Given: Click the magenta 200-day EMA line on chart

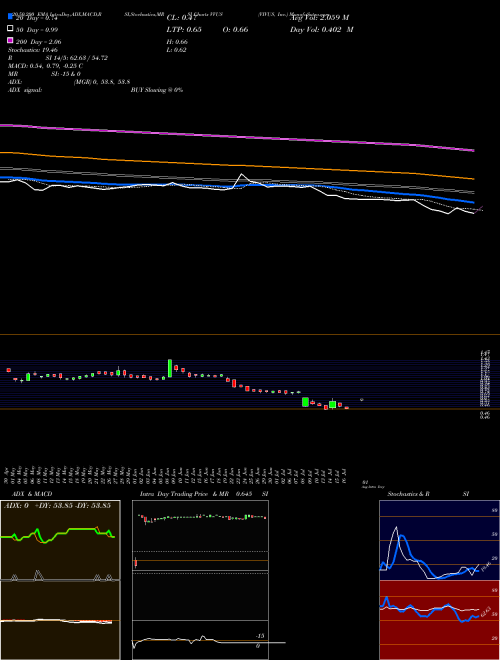Looking at the screenshot, I should (x=236, y=136).
